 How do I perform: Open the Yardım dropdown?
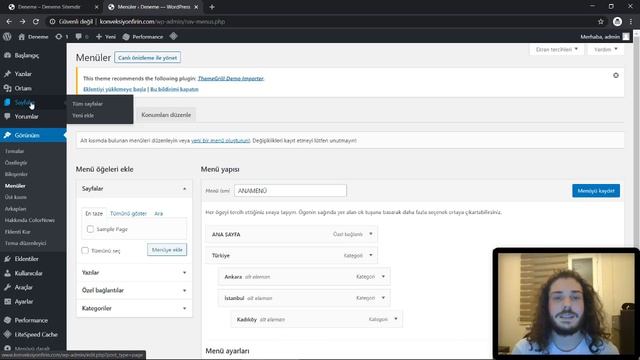(606, 49)
